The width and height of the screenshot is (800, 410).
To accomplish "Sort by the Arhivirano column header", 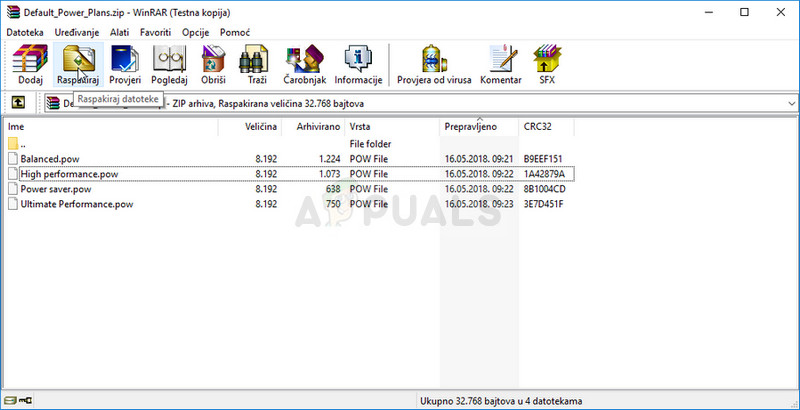I will tap(313, 127).
